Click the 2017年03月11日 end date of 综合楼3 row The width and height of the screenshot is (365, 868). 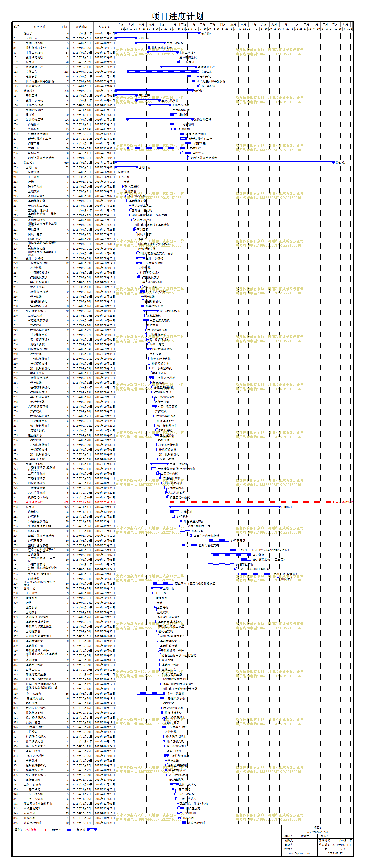(x=105, y=162)
